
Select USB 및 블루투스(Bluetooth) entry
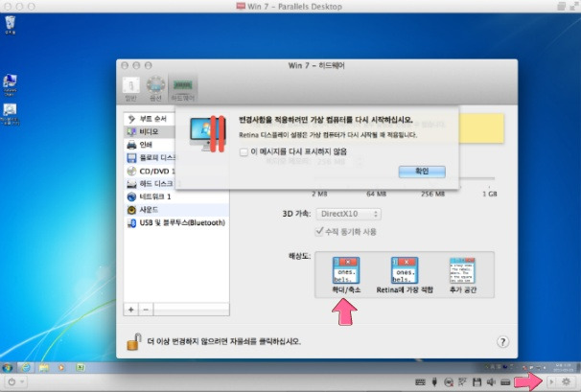click(x=176, y=222)
